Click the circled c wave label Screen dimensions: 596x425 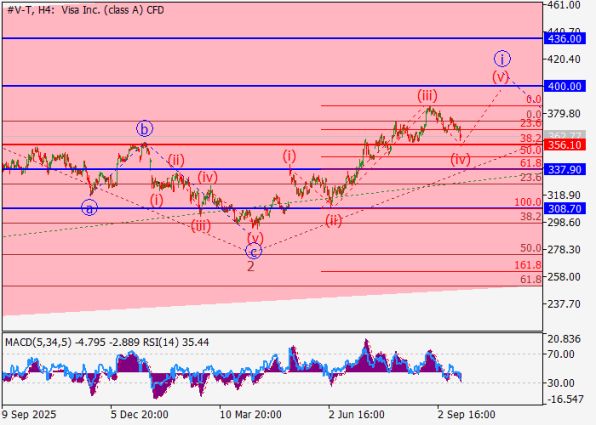pyautogui.click(x=254, y=252)
